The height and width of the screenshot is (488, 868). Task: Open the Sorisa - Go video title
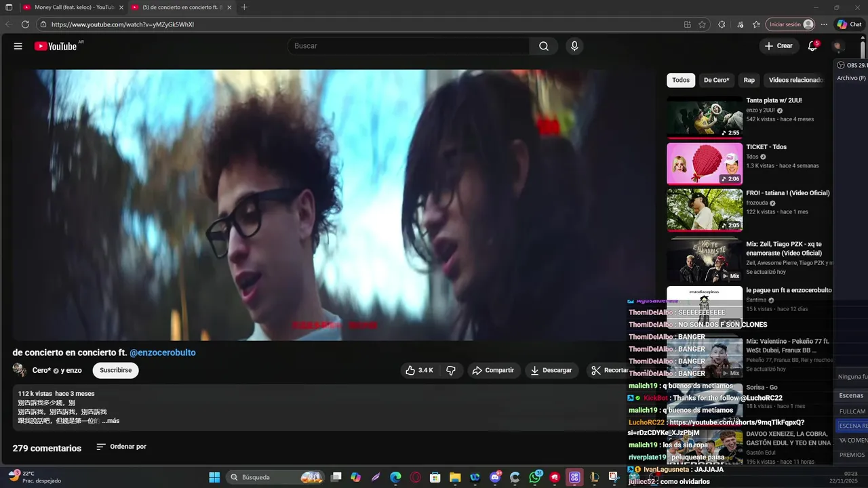762,388
